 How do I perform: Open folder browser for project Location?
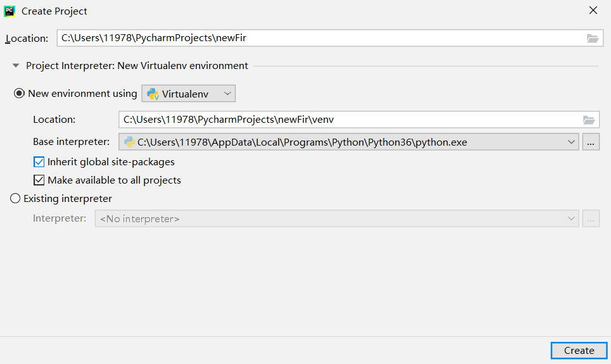pyautogui.click(x=592, y=38)
